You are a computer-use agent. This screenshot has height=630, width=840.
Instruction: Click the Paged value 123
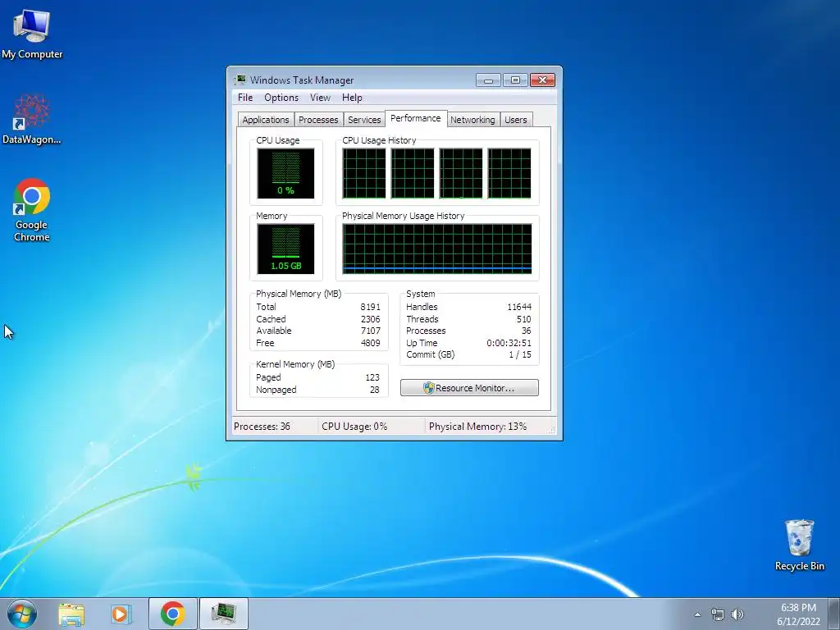pos(372,377)
